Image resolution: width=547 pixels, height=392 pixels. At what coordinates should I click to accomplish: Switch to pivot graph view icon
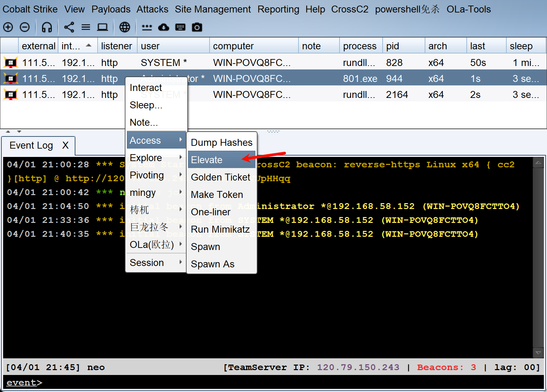[69, 27]
